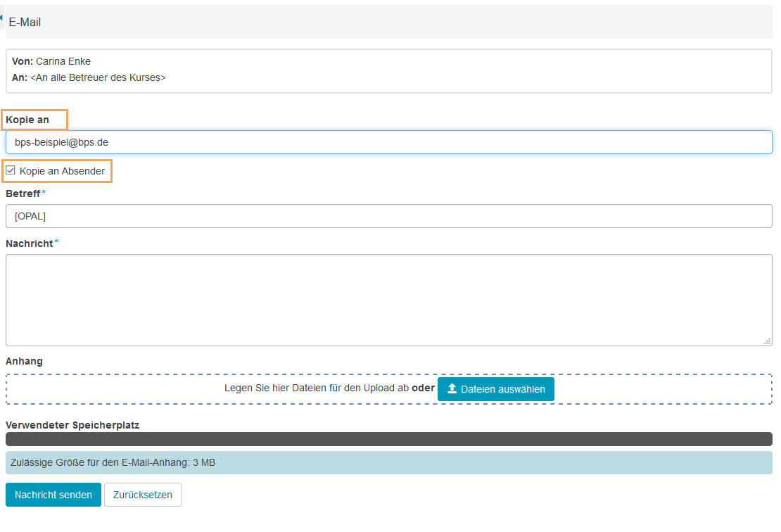The image size is (781, 532).
Task: Click inside the Nachricht message text area
Action: 388,300
